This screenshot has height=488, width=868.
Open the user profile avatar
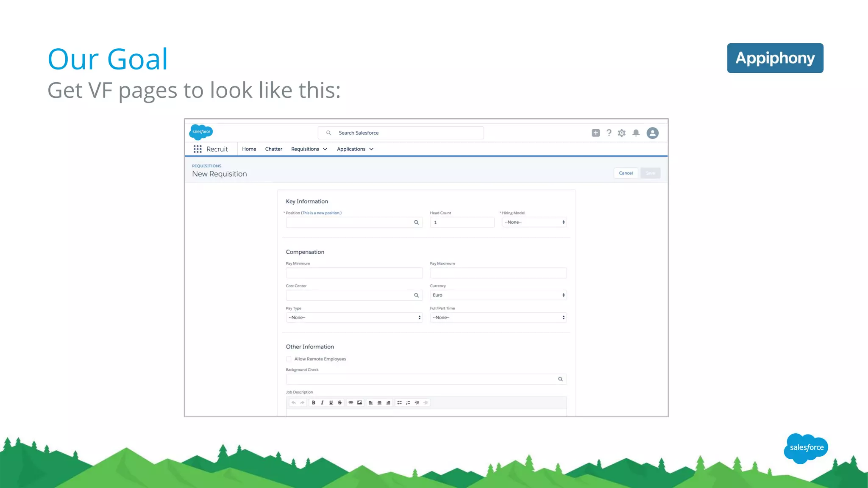[x=652, y=133]
